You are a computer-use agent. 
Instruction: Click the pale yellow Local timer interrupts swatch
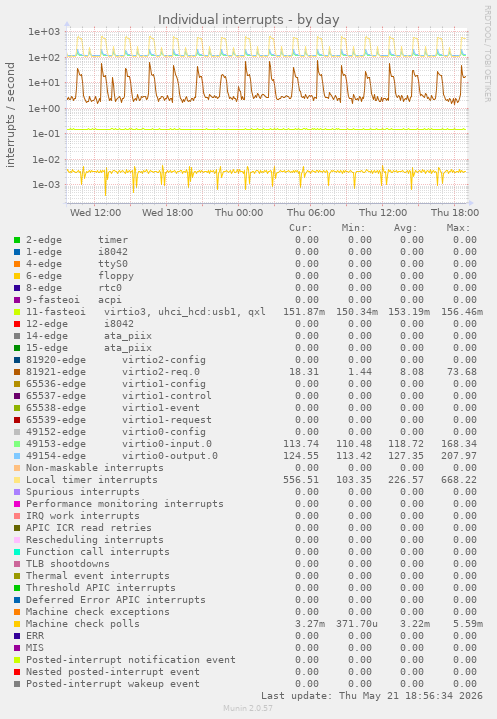click(17, 480)
